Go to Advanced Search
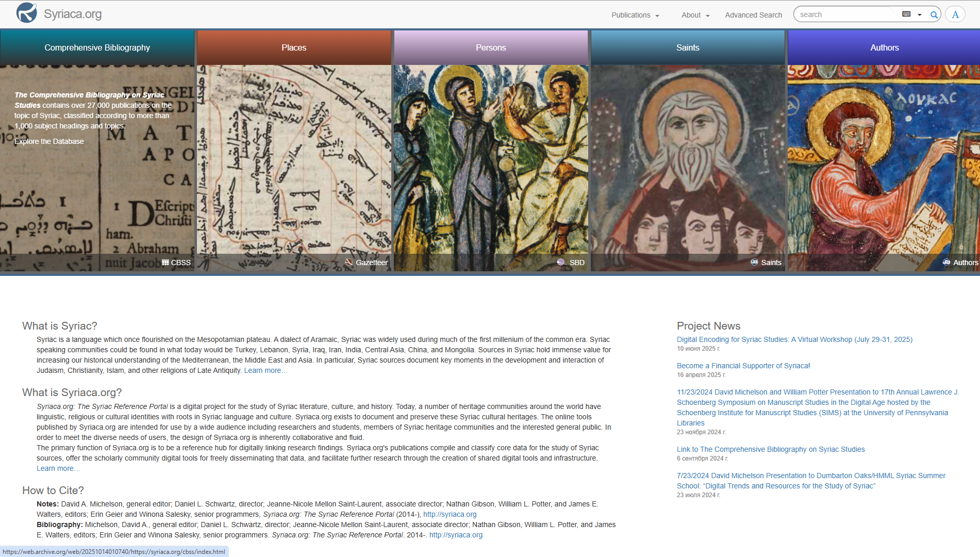 pyautogui.click(x=753, y=15)
